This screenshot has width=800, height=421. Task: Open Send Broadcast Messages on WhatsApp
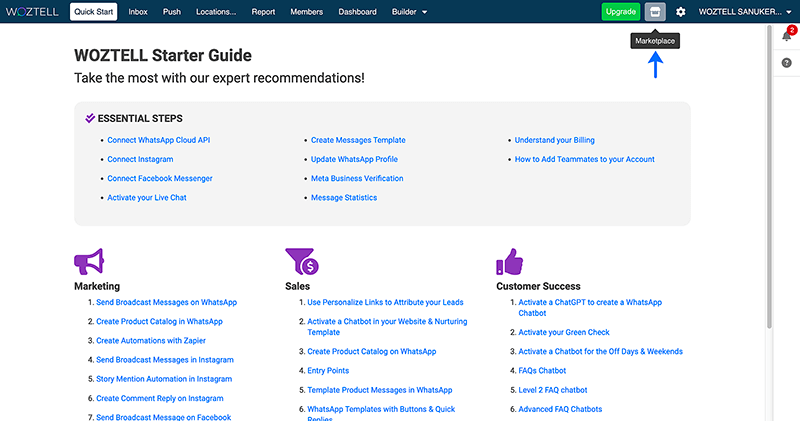(x=166, y=302)
